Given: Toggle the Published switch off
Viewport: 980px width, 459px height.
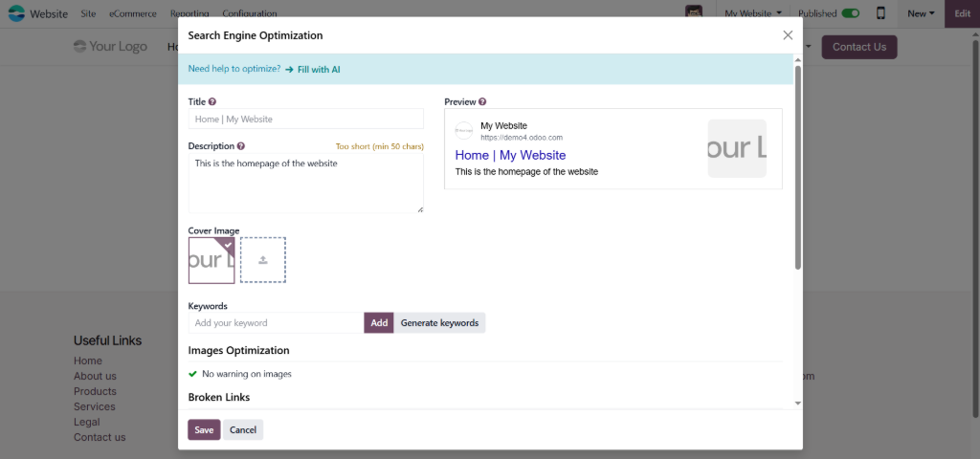Looking at the screenshot, I should point(851,13).
